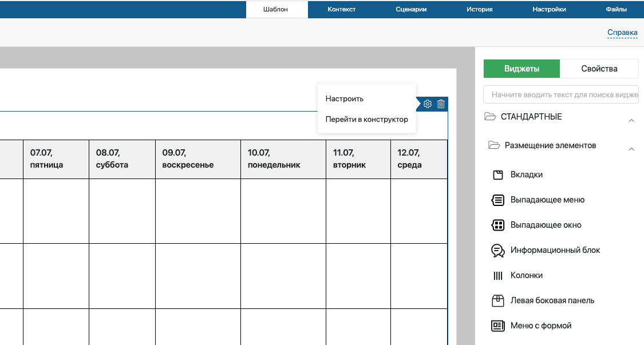Screen dimensions: 644x345
Task: Open the Справка link
Action: [622, 33]
